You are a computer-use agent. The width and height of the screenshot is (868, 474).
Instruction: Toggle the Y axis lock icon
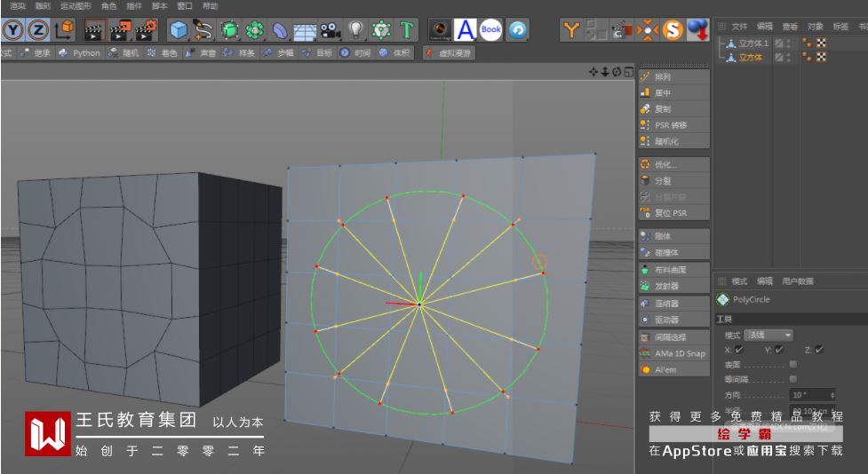(12, 30)
